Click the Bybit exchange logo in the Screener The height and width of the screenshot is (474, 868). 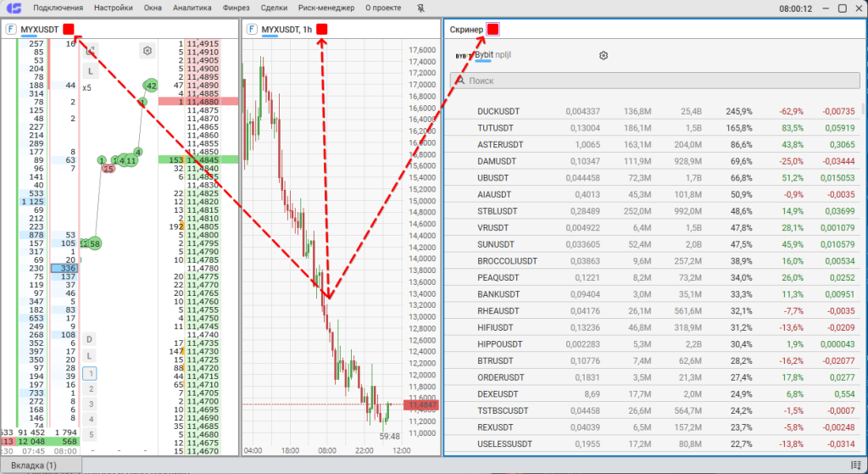(x=463, y=56)
